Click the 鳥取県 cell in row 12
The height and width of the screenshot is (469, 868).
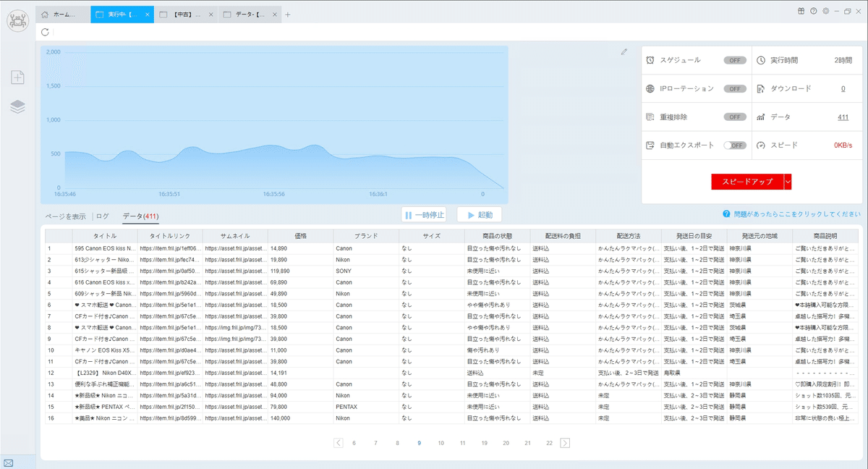(x=694, y=373)
